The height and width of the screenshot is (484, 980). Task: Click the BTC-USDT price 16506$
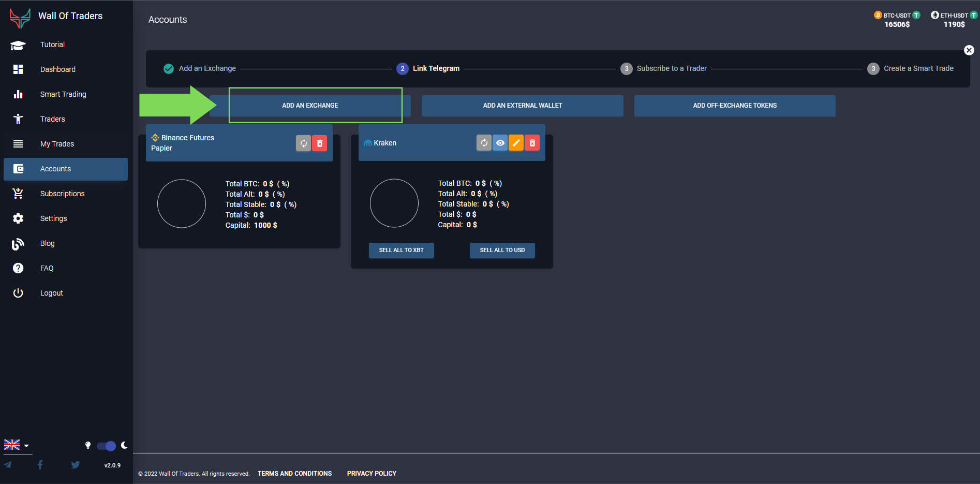pos(897,24)
